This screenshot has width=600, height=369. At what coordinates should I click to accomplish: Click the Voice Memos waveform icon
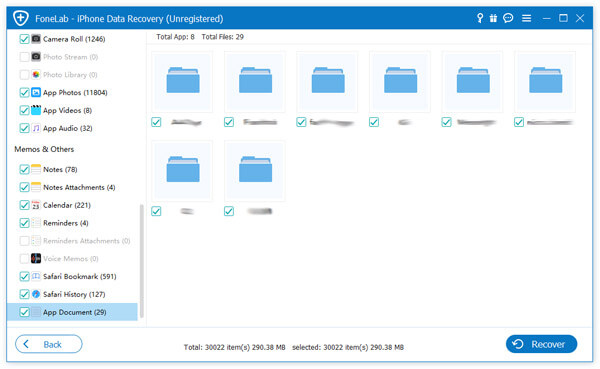coord(36,258)
